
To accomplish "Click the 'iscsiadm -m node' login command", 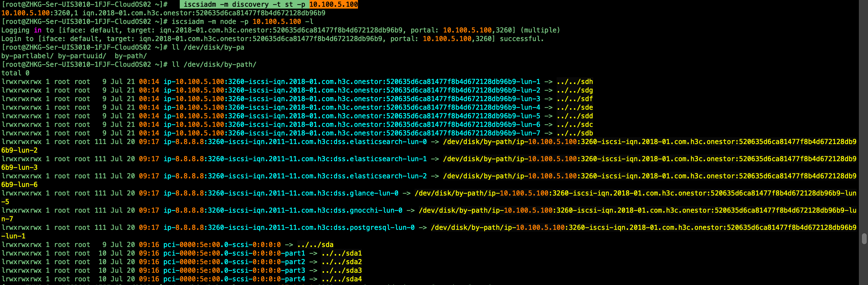I will click(243, 21).
